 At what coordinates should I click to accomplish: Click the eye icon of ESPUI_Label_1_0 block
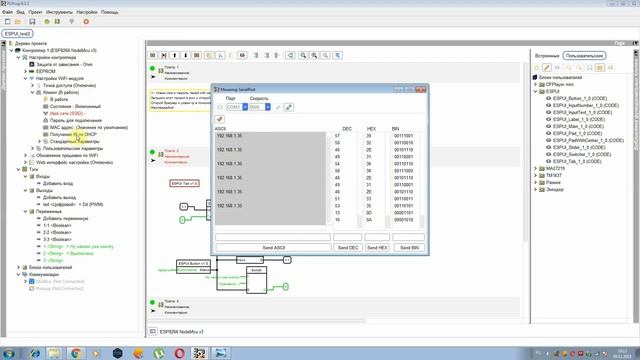pyautogui.click(x=549, y=119)
